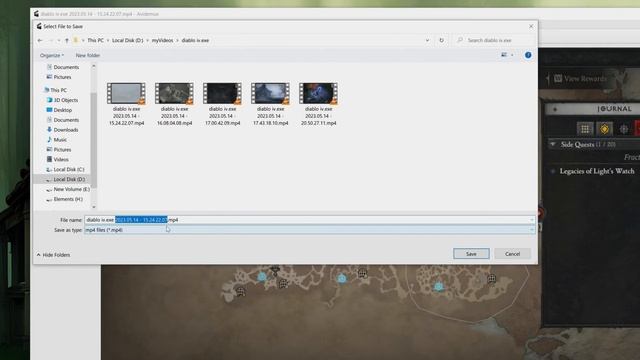Screen dimensions: 640x360
Task: Cancel the save dialog
Action: [x=512, y=254]
